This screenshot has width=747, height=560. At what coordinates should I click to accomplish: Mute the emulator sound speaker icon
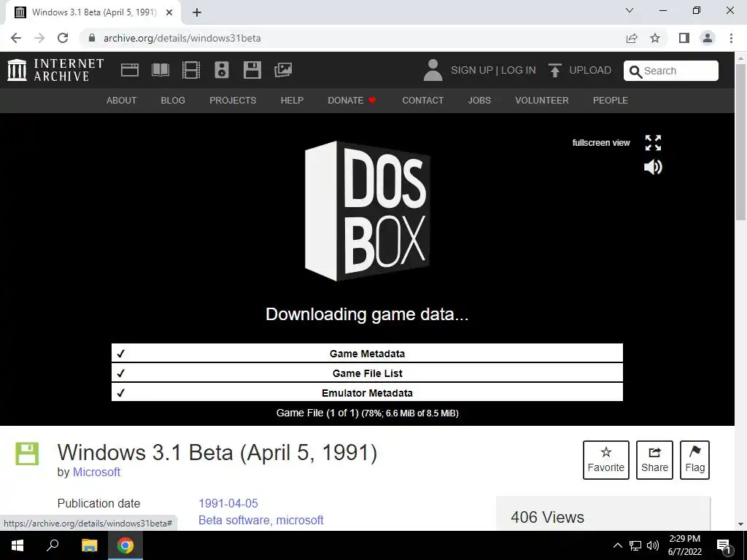coord(653,167)
